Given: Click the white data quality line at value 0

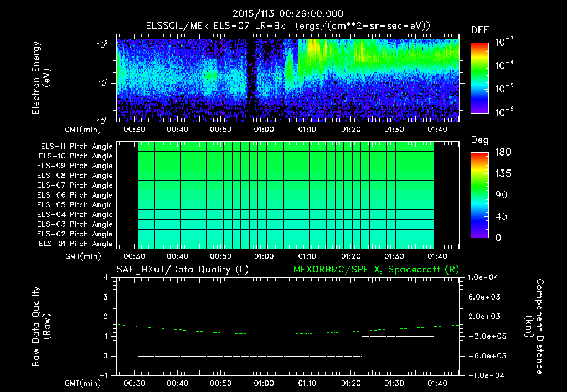Looking at the screenshot, I should (x=250, y=356).
